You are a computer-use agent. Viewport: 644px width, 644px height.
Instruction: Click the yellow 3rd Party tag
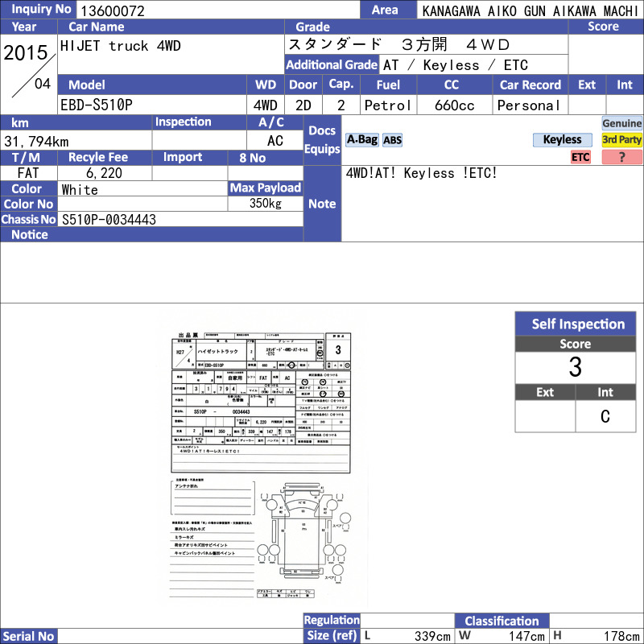(x=621, y=140)
